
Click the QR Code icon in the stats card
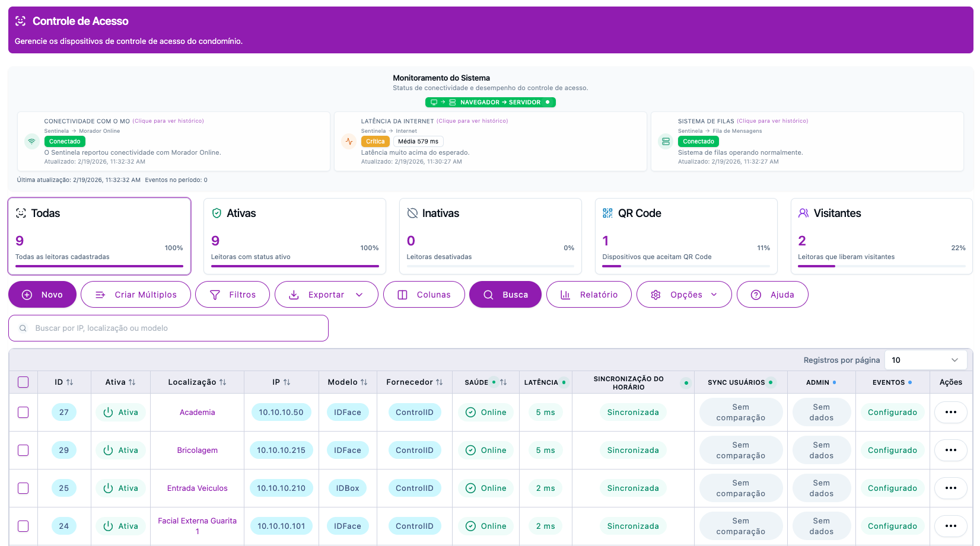pos(607,213)
